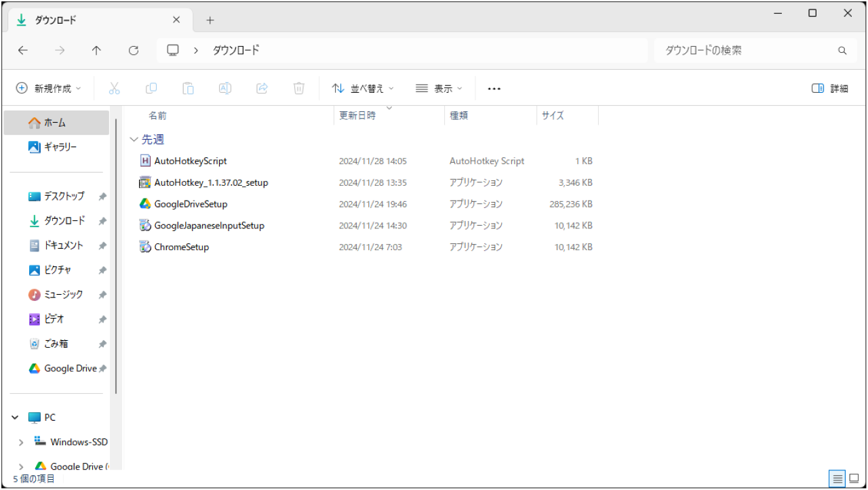Expand the Windows-SSD drive node
The height and width of the screenshot is (490, 868).
[x=21, y=443]
